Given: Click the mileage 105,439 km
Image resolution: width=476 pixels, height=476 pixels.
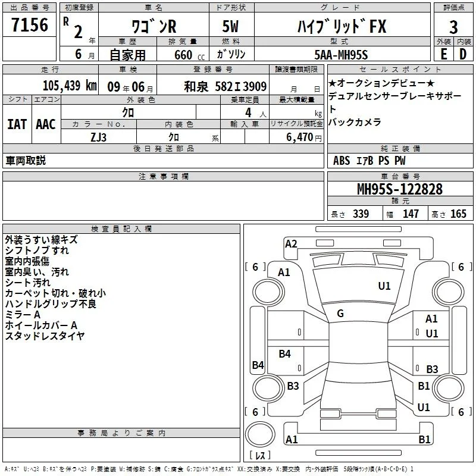Looking at the screenshot, I should pos(70,86).
